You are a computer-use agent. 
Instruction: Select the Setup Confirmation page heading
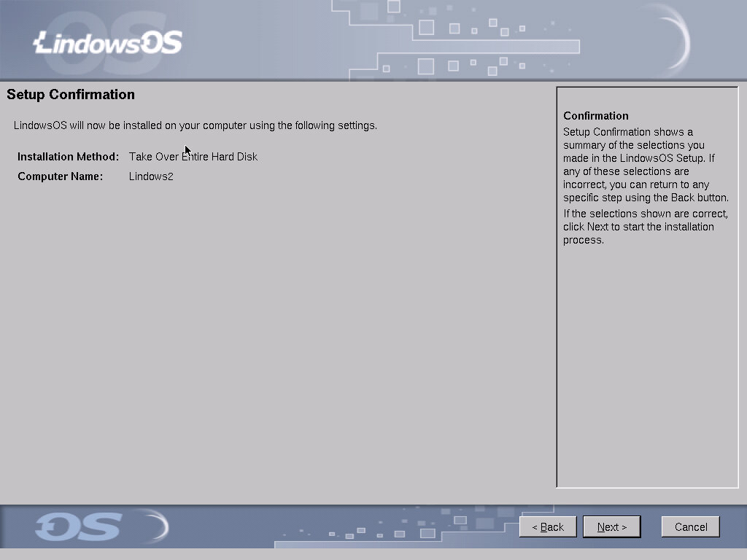click(x=71, y=95)
